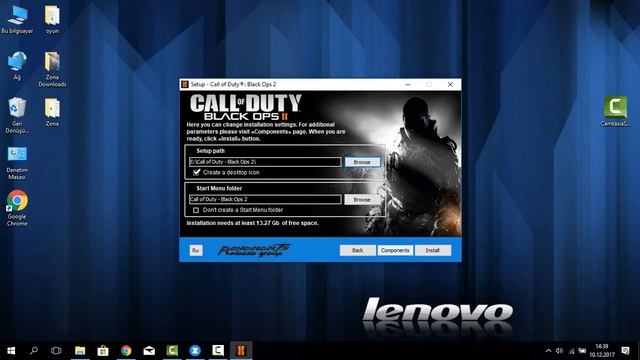Open Chrome from the taskbar
Viewport: 640px width, 360px height.
pyautogui.click(x=126, y=350)
